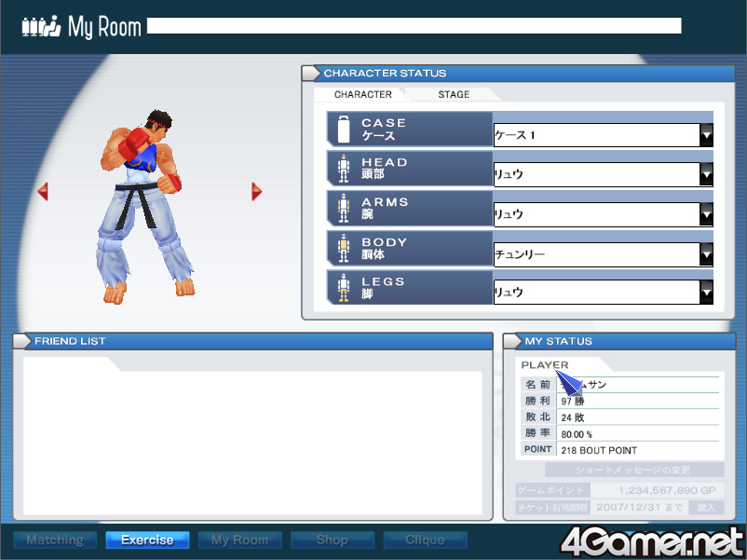Switch to the CHARACTER tab
This screenshot has width=747, height=560.
tap(362, 94)
